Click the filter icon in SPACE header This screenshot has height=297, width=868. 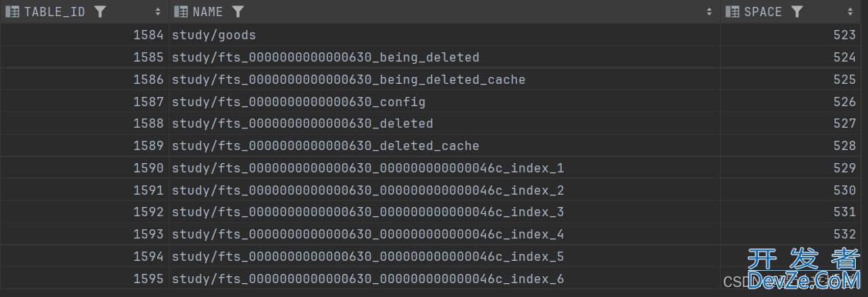796,12
